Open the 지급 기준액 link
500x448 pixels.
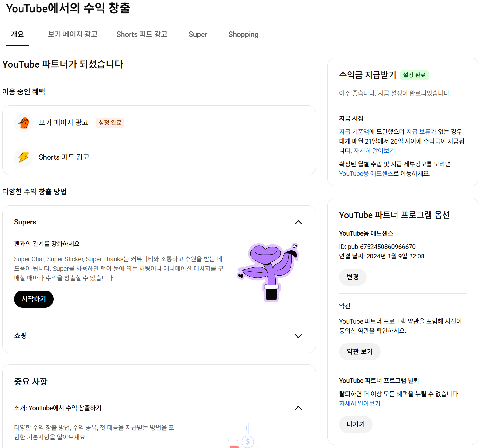tap(354, 132)
